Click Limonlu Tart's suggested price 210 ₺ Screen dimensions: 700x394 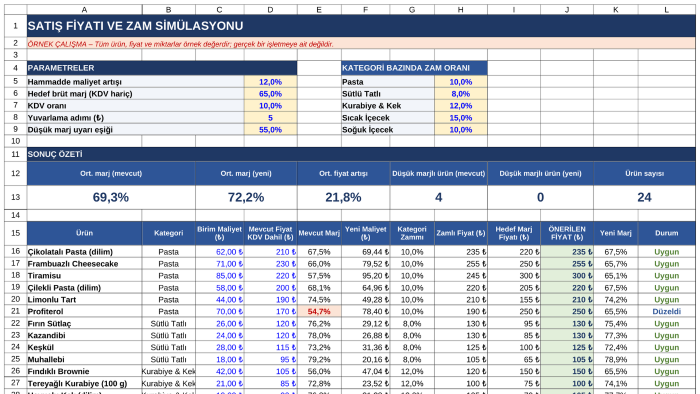pyautogui.click(x=567, y=300)
